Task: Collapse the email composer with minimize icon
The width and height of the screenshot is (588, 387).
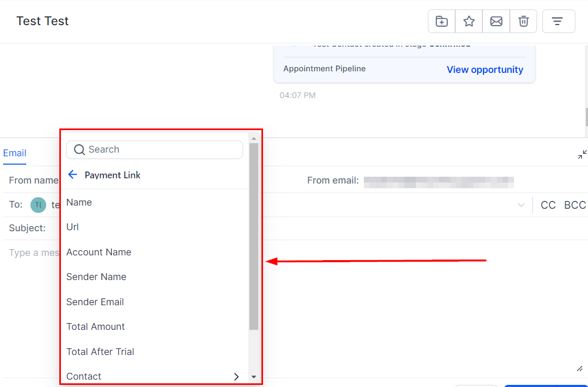Action: (582, 154)
